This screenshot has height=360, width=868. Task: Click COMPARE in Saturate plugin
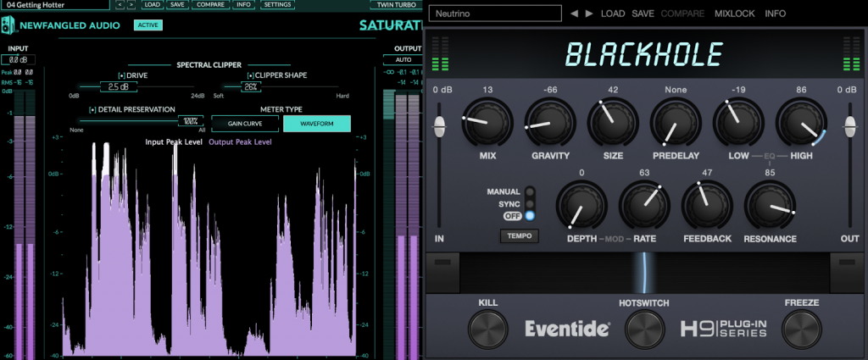point(210,5)
